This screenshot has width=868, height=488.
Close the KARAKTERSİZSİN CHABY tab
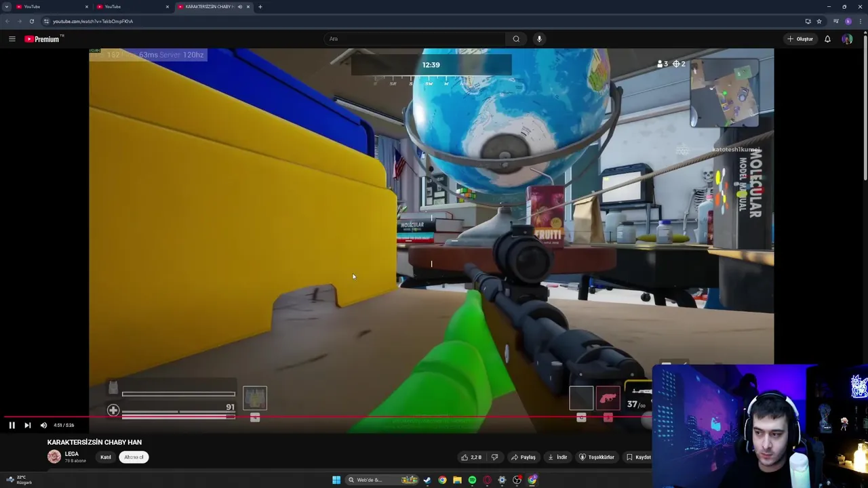tap(248, 7)
